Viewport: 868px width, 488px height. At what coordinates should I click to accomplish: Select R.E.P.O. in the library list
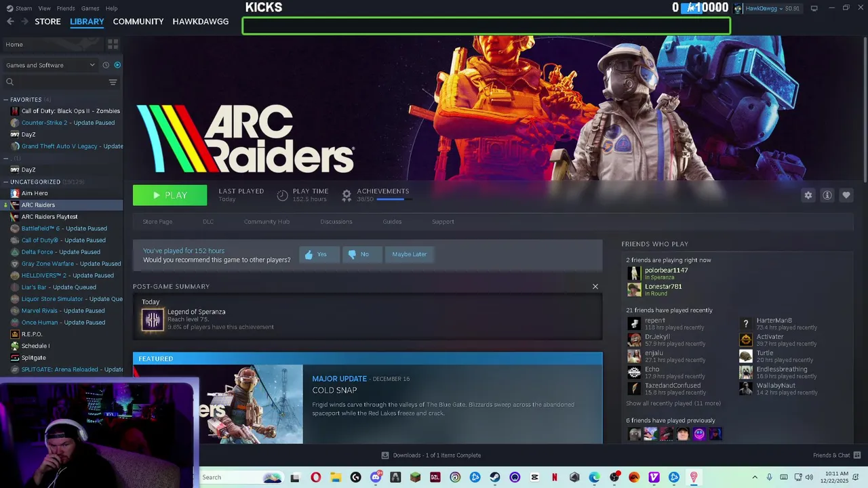[x=32, y=334]
